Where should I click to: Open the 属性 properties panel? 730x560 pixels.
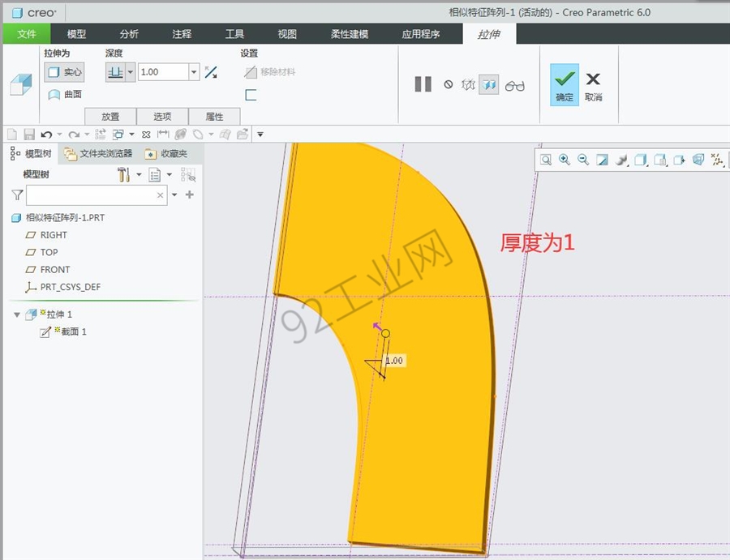click(x=215, y=116)
